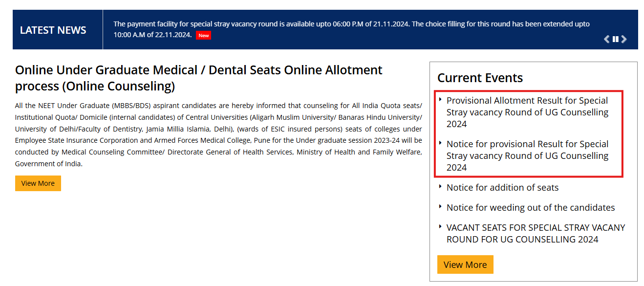Click the arrow beside VACANT SEATS entry

440,227
